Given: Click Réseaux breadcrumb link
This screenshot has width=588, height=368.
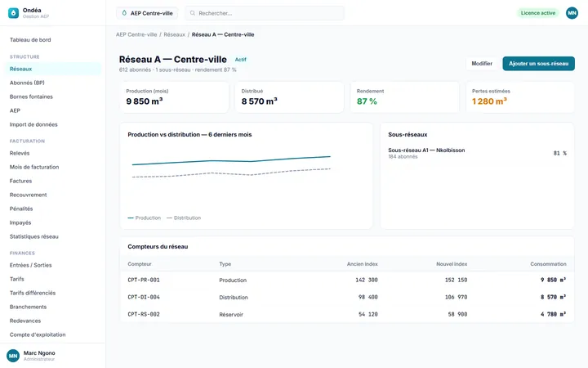Looking at the screenshot, I should [x=175, y=34].
